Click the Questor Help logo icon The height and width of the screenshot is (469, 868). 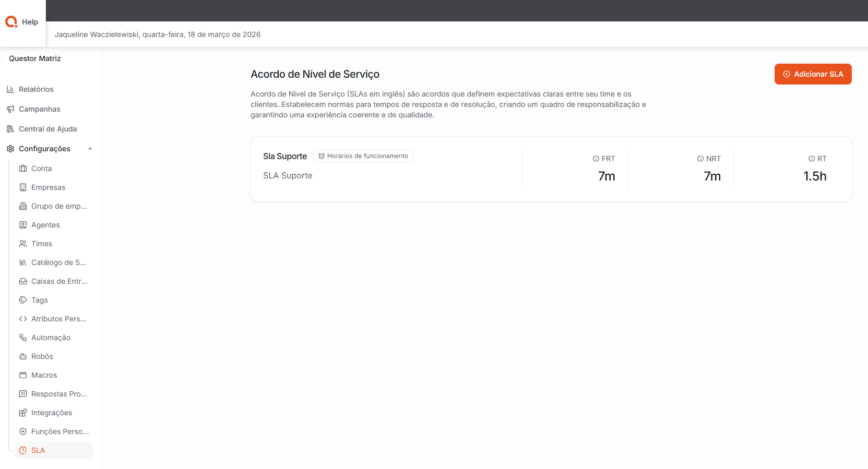11,22
